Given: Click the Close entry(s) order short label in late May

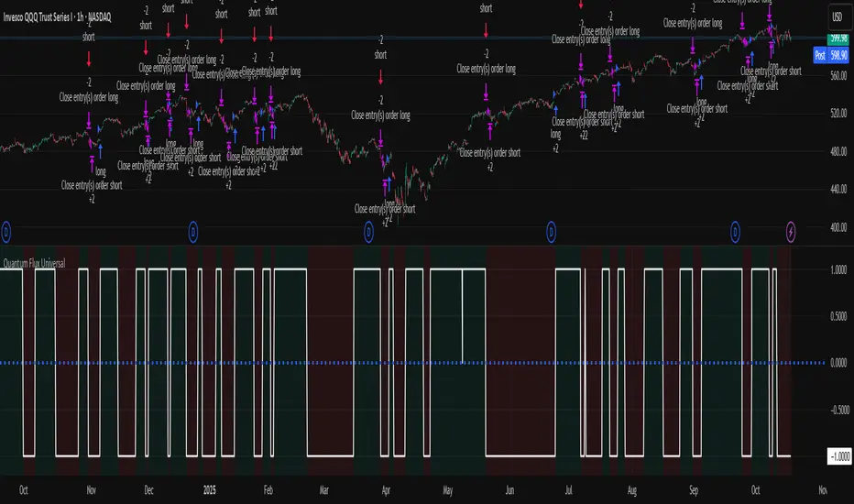Looking at the screenshot, I should coord(489,152).
